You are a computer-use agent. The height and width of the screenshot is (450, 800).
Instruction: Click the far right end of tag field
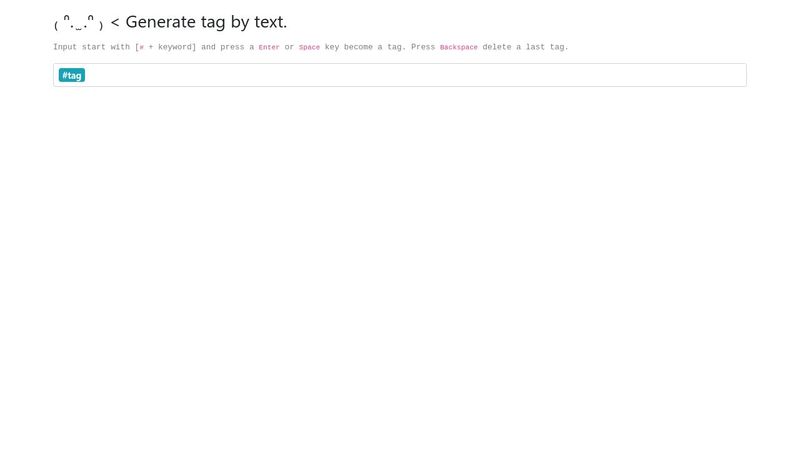point(737,75)
